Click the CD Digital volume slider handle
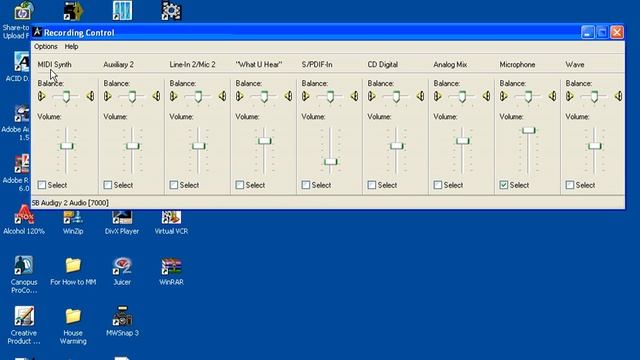The height and width of the screenshot is (360, 640). click(x=396, y=146)
